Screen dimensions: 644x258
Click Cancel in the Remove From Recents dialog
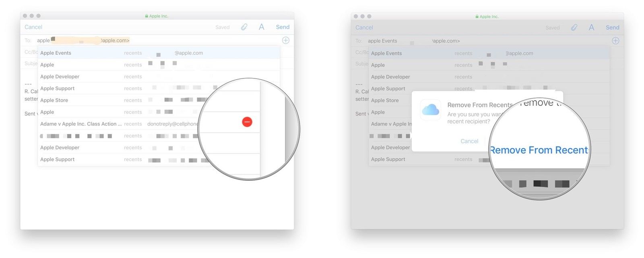pyautogui.click(x=469, y=141)
